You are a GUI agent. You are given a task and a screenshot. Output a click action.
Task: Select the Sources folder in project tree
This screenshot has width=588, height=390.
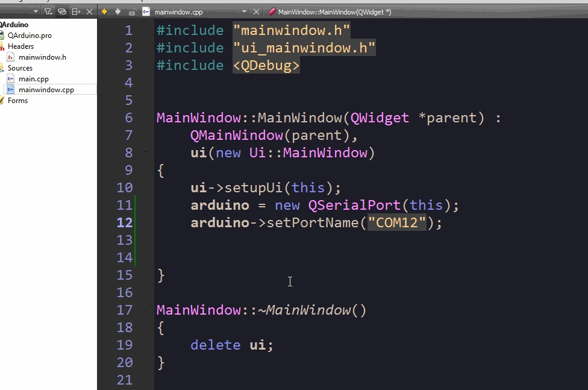click(x=20, y=68)
